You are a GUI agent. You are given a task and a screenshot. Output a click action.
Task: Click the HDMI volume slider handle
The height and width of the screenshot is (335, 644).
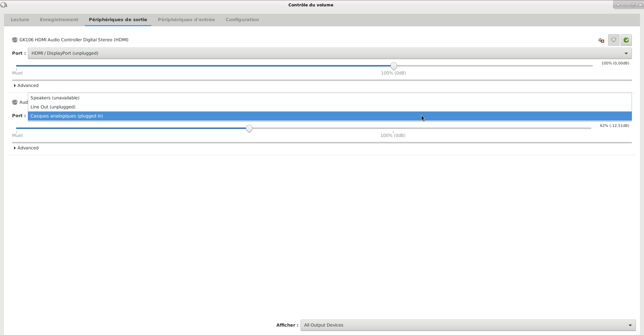coord(394,66)
